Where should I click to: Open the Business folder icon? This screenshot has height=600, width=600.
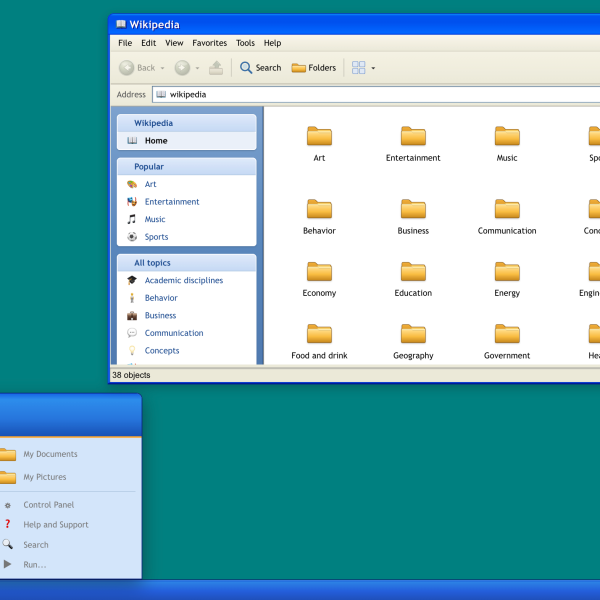coord(413,209)
